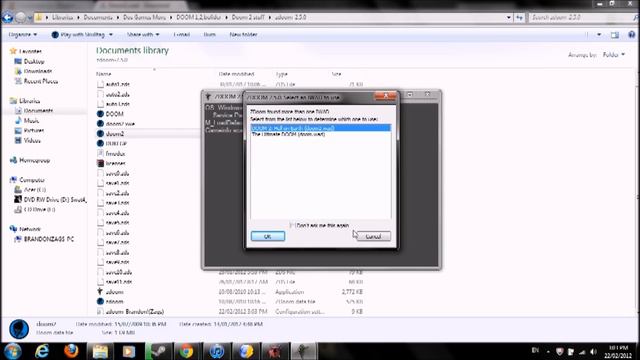Go back with the Explorer Back arrow
640x360 pixels.
pos(7,18)
